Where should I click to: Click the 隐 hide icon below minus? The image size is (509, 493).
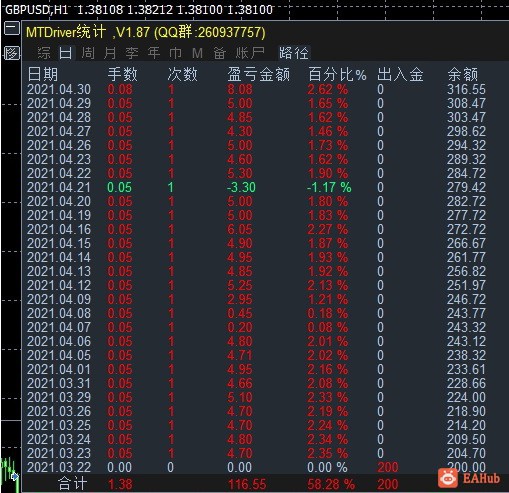[12, 53]
